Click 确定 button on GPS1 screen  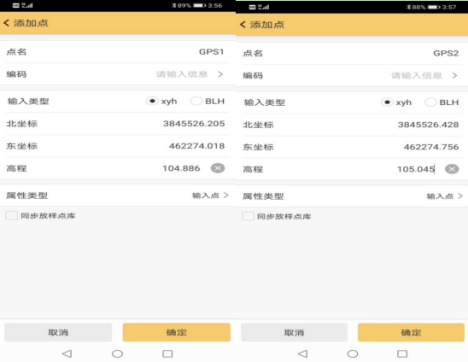click(x=176, y=332)
